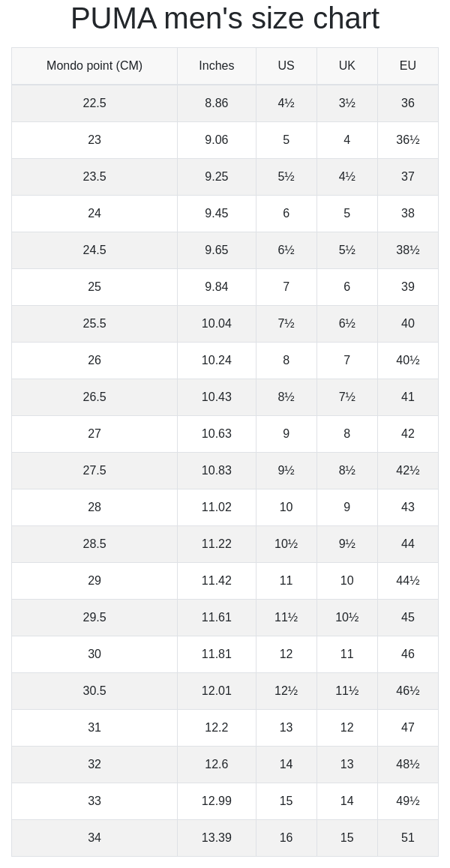
Task: Click the EU size 36½ cell
Action: coord(408,140)
